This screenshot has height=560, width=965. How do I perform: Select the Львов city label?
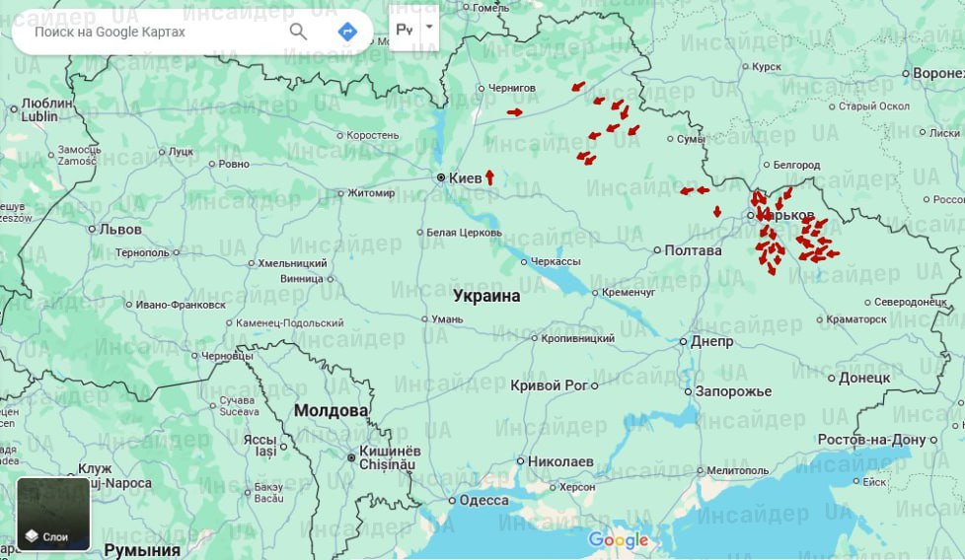click(120, 229)
